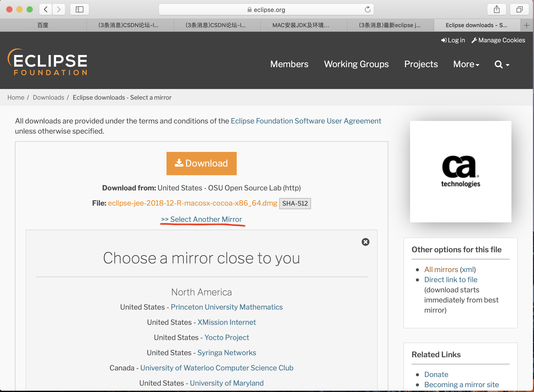Open the xml mirrors link
This screenshot has width=534, height=392.
pos(468,269)
